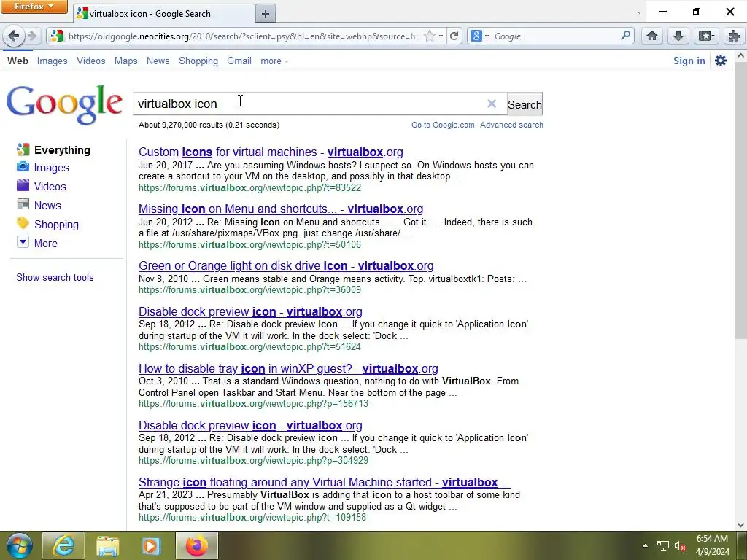747x560 pixels.
Task: Click the magnifier in the browser search box
Action: (x=625, y=36)
